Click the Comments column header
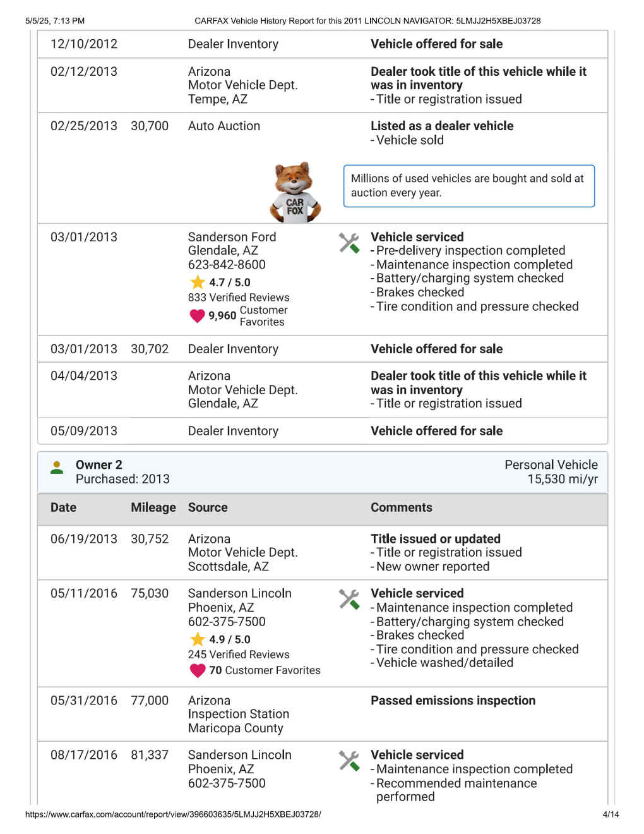The height and width of the screenshot is (834, 644). (401, 507)
